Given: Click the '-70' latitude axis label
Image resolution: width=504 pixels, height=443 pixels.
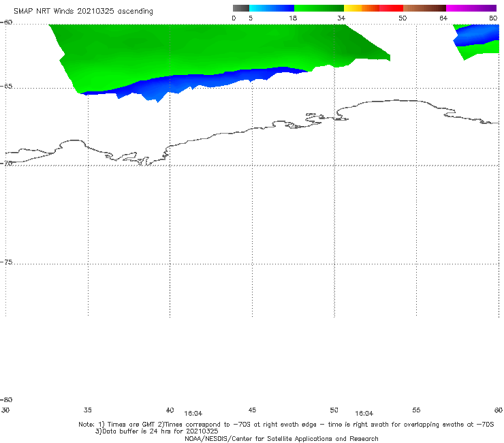Looking at the screenshot, I should [6, 164].
